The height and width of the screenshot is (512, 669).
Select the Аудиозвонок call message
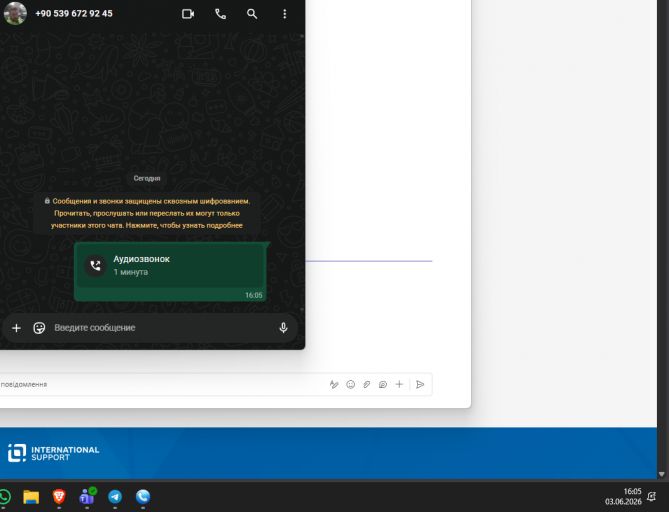coord(170,272)
